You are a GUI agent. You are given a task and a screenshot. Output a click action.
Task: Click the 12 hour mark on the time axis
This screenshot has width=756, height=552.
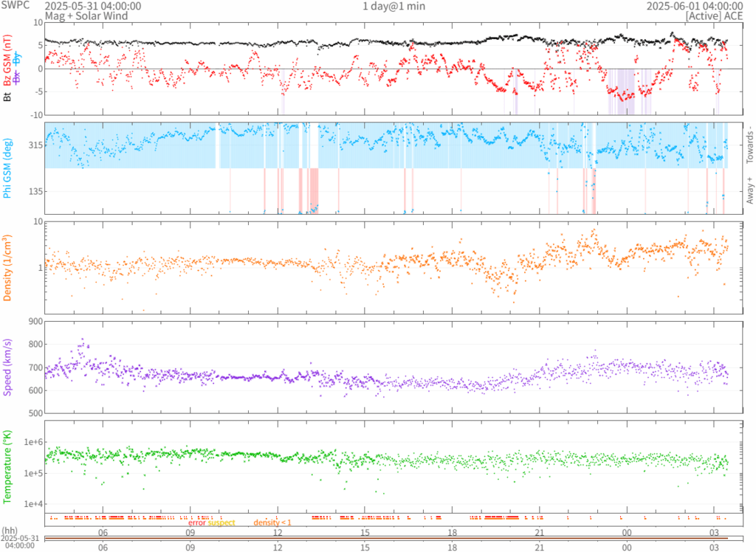pyautogui.click(x=278, y=532)
